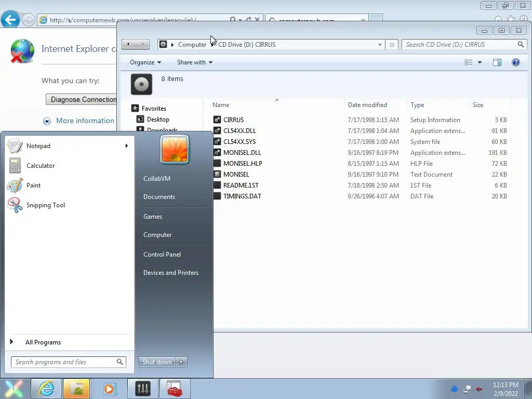Screen dimensions: 532x399
Task: Click the CD drive disc icon in details pane
Action: pyautogui.click(x=141, y=84)
